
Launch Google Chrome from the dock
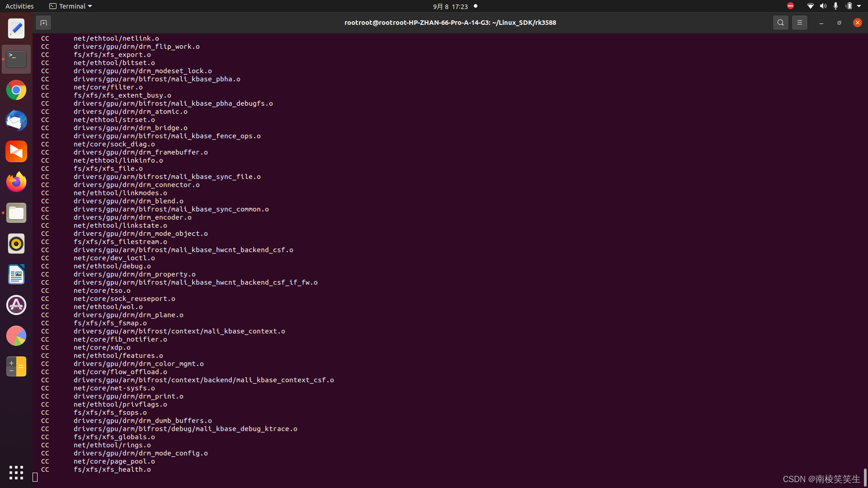pos(16,90)
